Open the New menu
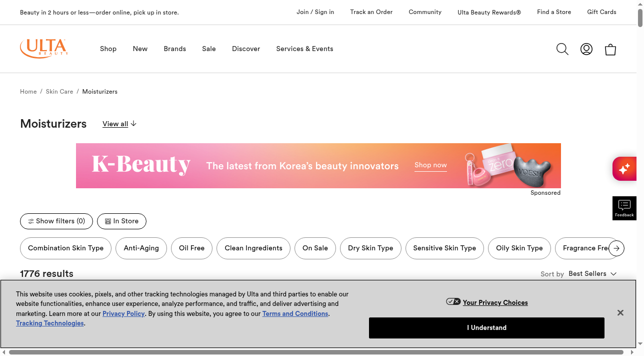The width and height of the screenshot is (644, 356). (140, 49)
